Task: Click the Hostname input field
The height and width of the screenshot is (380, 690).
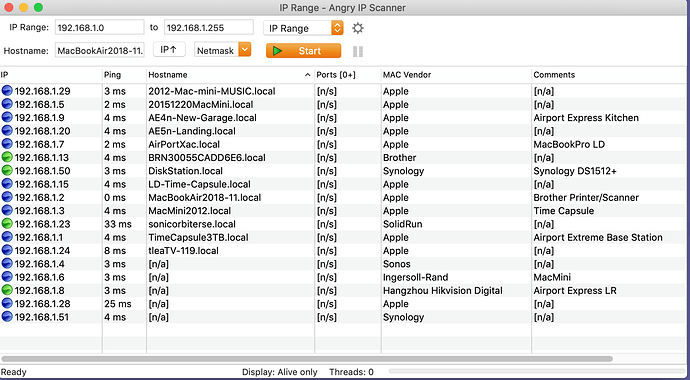Action: point(100,51)
